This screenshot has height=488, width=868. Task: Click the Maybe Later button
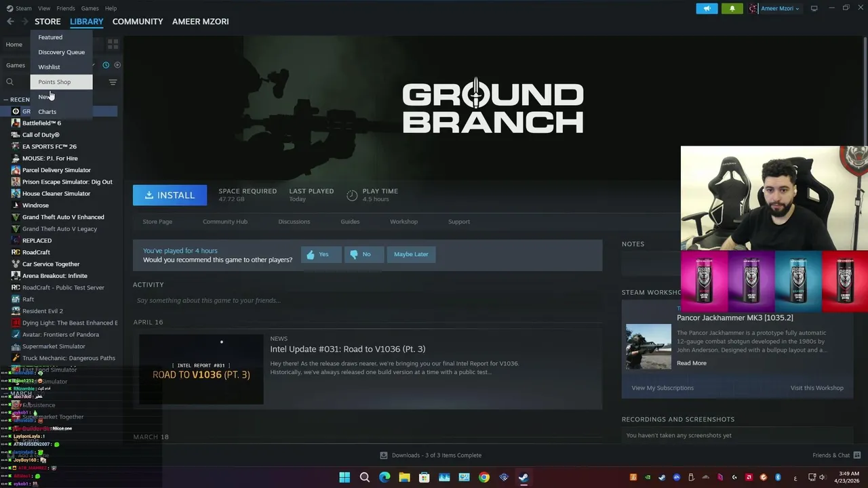click(x=411, y=254)
